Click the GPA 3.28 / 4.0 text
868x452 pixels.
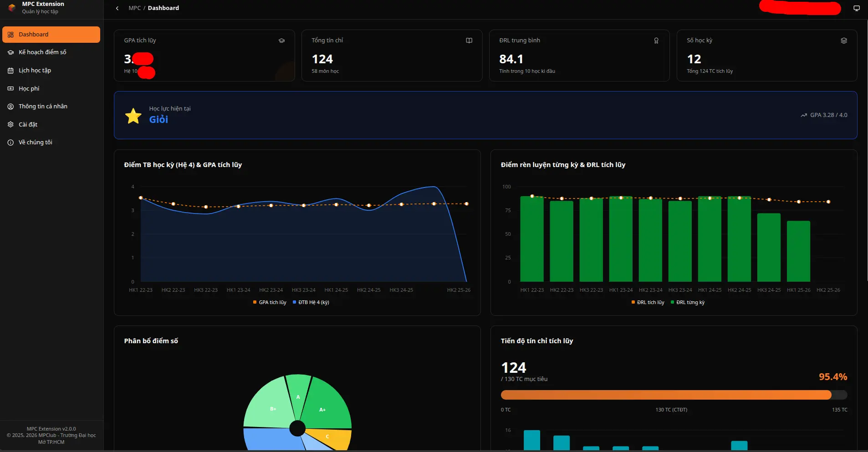click(829, 115)
